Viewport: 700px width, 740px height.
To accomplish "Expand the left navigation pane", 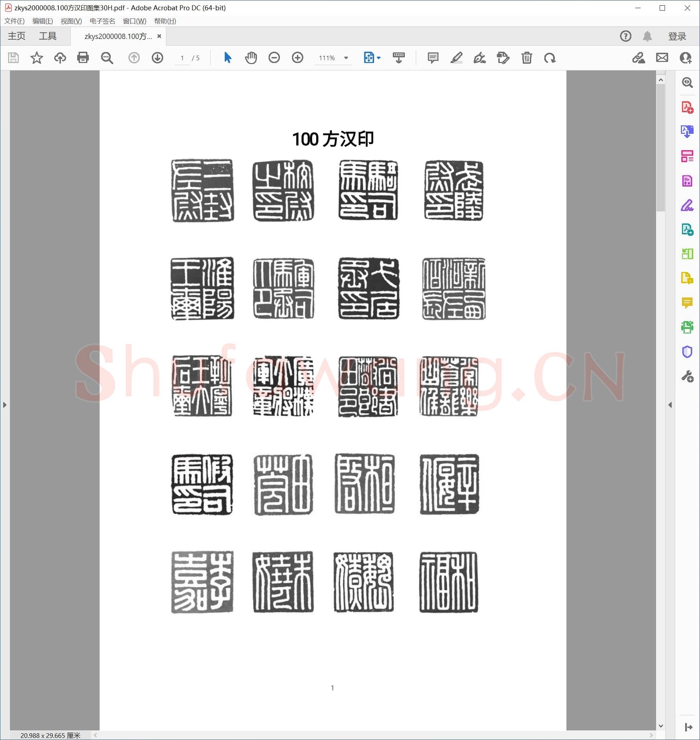I will coord(5,405).
